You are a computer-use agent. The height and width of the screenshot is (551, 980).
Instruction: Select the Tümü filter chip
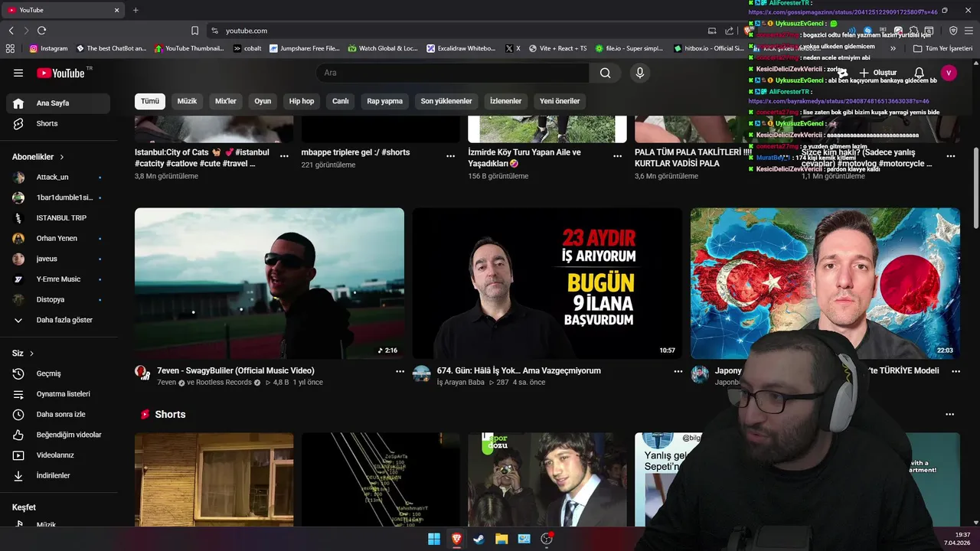pyautogui.click(x=150, y=101)
